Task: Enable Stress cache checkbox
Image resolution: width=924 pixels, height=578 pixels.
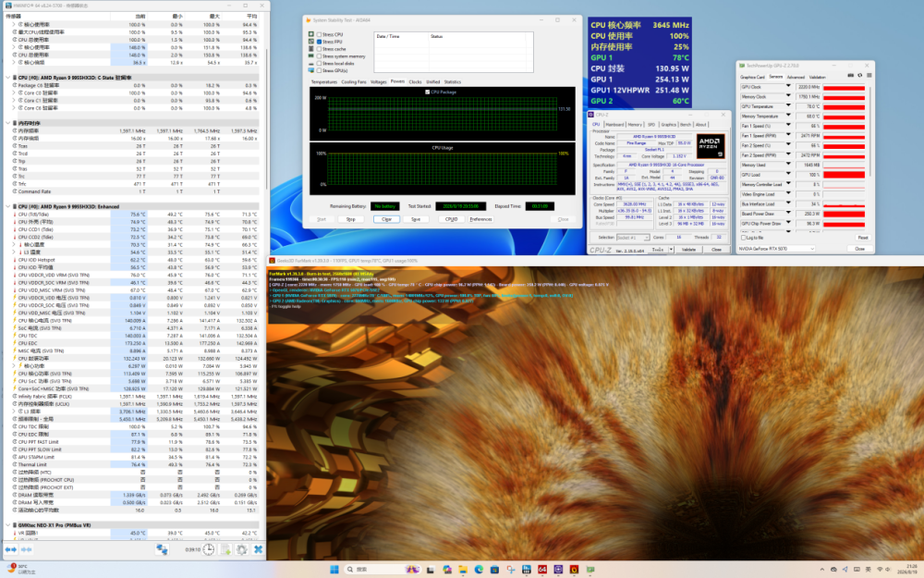Action: point(320,49)
